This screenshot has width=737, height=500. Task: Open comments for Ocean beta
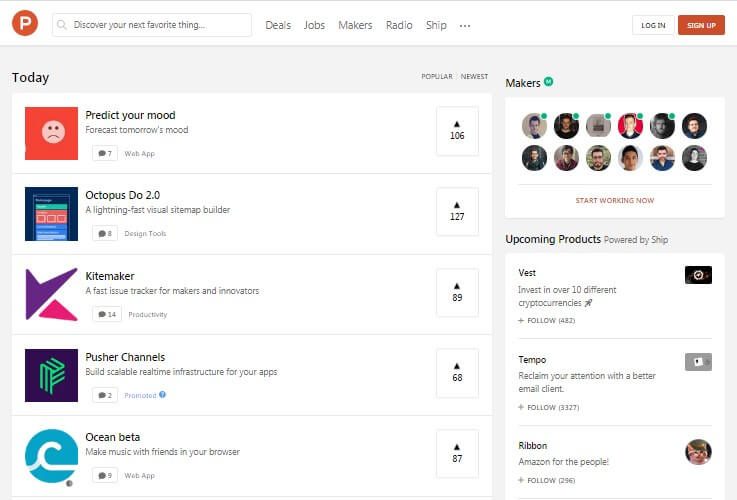105,475
